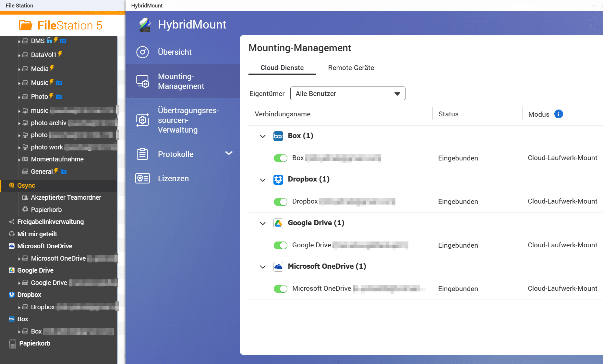
Task: Click the Freigabelinkverwaltung share icon
Action: (12, 222)
